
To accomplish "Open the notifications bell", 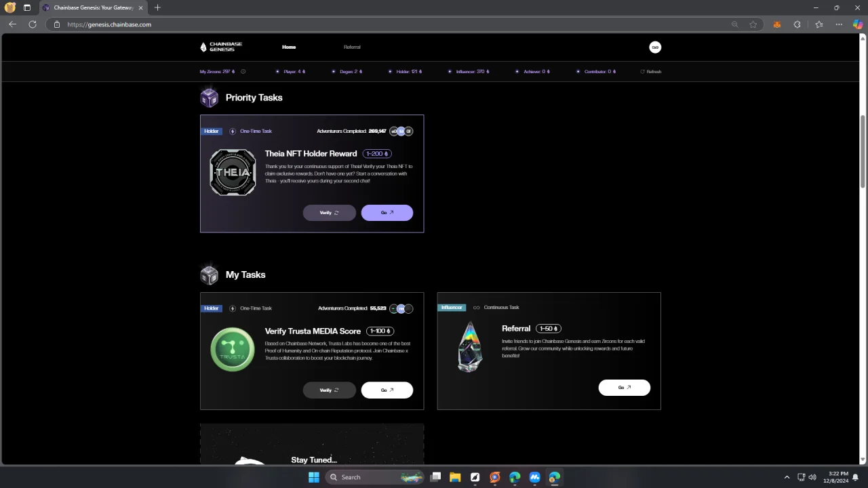I will tap(856, 477).
